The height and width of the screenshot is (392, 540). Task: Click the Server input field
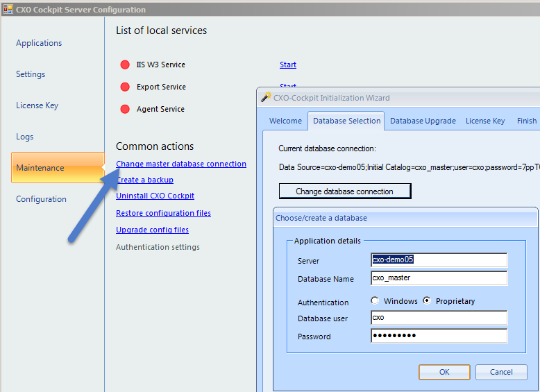click(439, 260)
